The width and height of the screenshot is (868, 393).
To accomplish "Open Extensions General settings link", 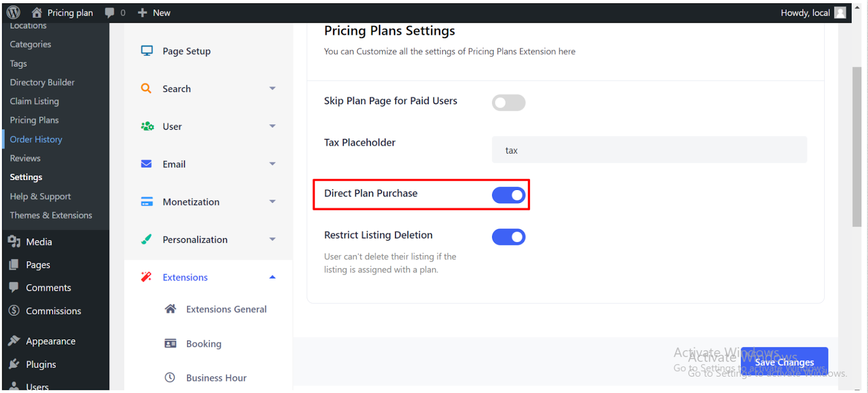I will click(226, 309).
